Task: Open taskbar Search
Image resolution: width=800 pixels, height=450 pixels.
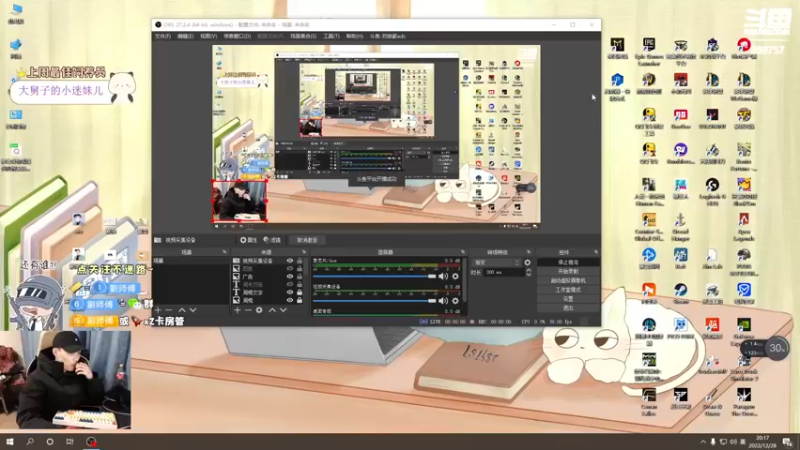Action: pyautogui.click(x=30, y=441)
